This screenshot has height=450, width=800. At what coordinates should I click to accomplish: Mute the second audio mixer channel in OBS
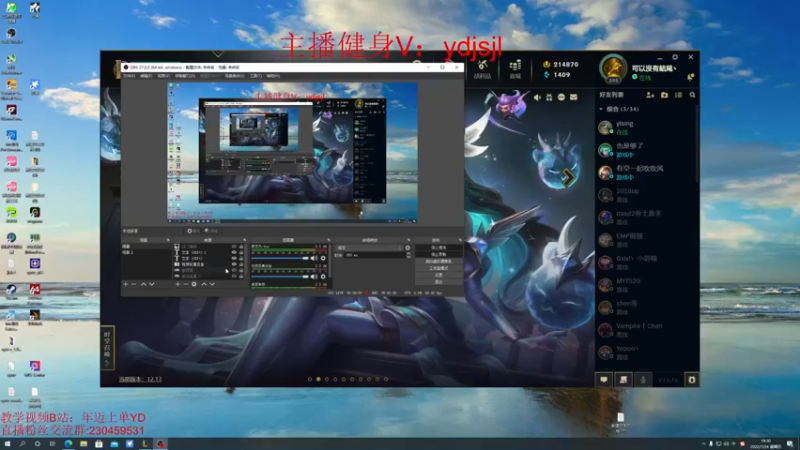[x=314, y=277]
